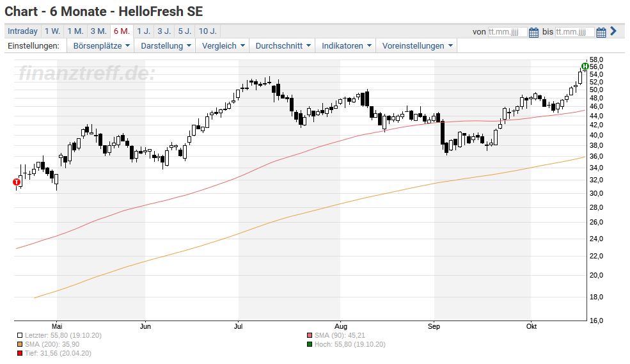The image size is (630, 364).
Task: Click the 'Sep' x-axis label
Action: 434,326
